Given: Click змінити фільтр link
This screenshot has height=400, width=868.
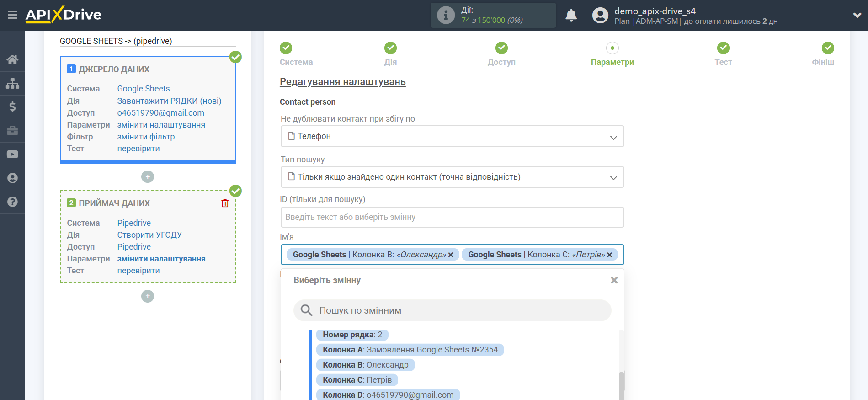Looking at the screenshot, I should pos(146,137).
